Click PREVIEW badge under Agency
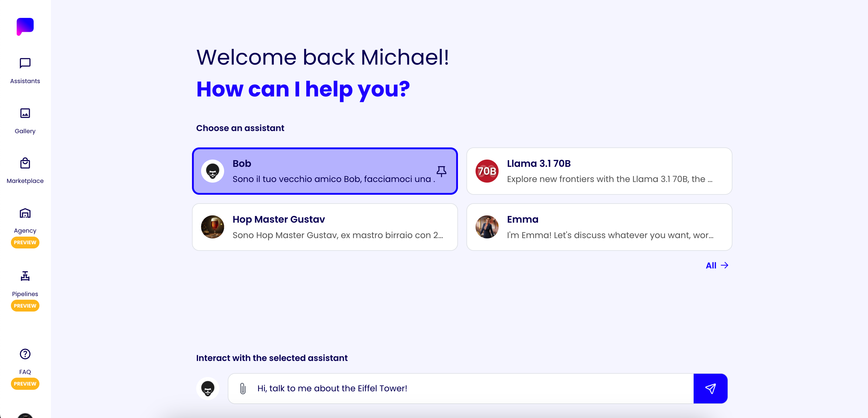 (25, 242)
